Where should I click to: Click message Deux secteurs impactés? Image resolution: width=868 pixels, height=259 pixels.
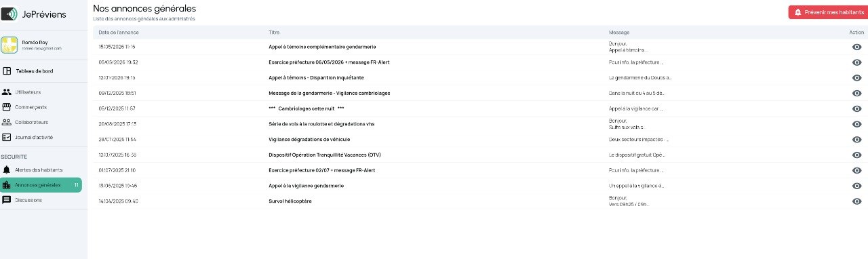point(639,140)
